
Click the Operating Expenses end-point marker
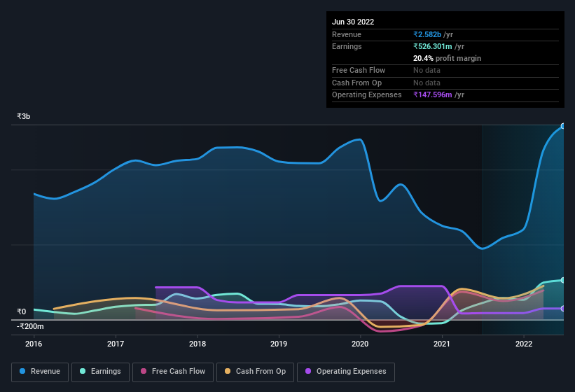pos(563,309)
